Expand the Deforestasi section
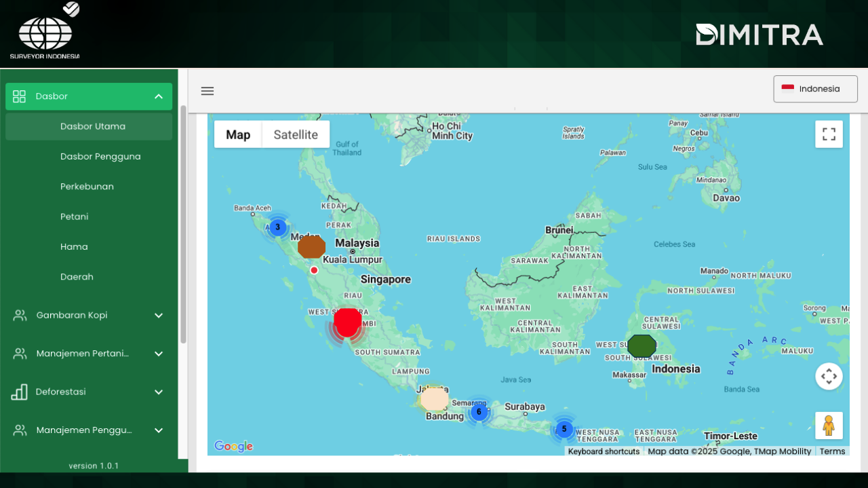Image resolution: width=868 pixels, height=488 pixels. pyautogui.click(x=158, y=392)
